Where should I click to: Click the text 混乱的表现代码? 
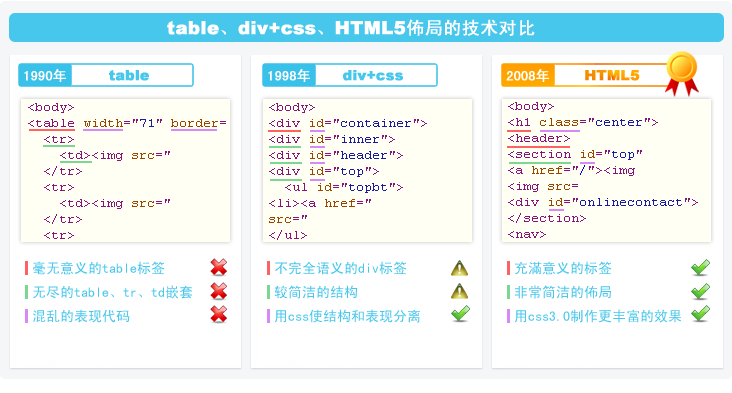pos(81,316)
